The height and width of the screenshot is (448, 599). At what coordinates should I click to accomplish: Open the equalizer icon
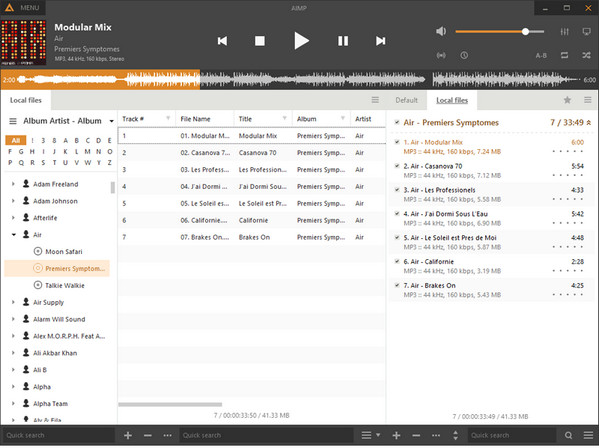point(565,32)
